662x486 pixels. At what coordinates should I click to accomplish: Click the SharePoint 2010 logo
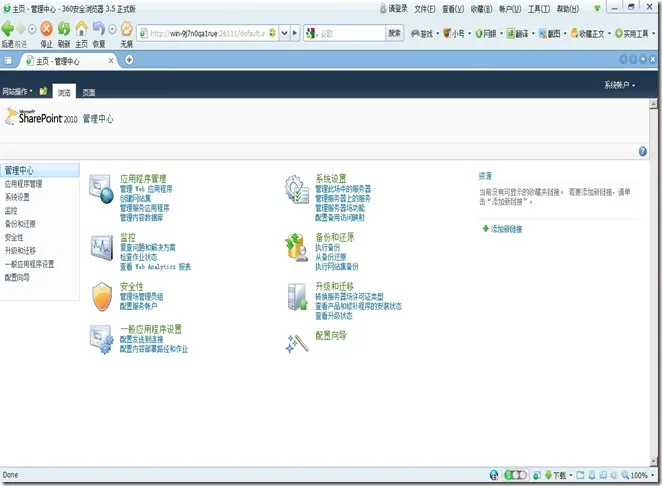pos(41,117)
